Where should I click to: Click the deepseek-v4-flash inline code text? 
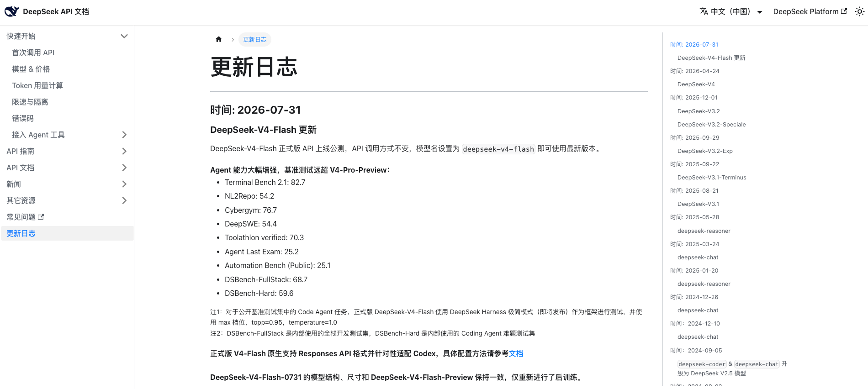[x=498, y=149]
